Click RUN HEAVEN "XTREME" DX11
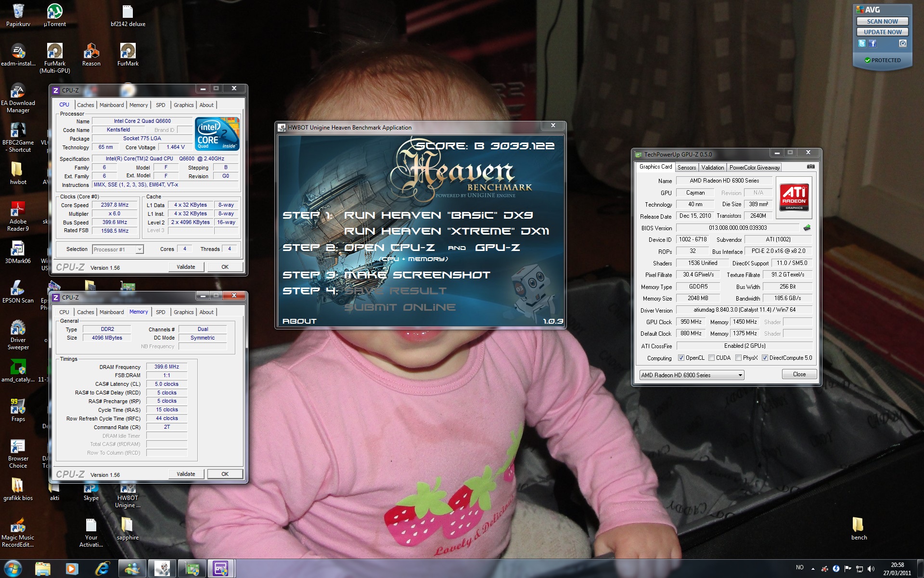The image size is (924, 578). [447, 231]
